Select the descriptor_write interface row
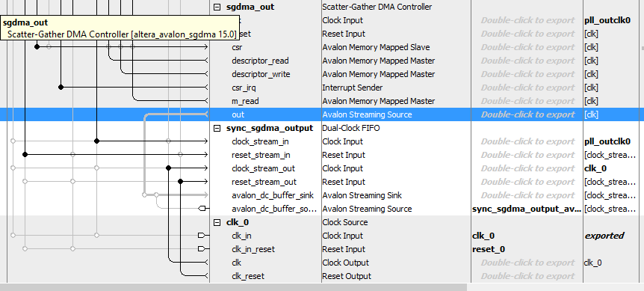 pos(261,74)
